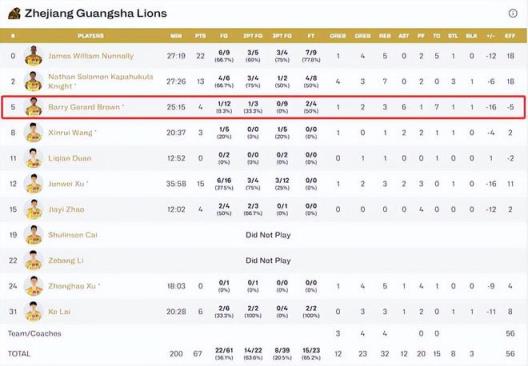
Task: Open Barry Gerard Brown player page
Action: (84, 107)
